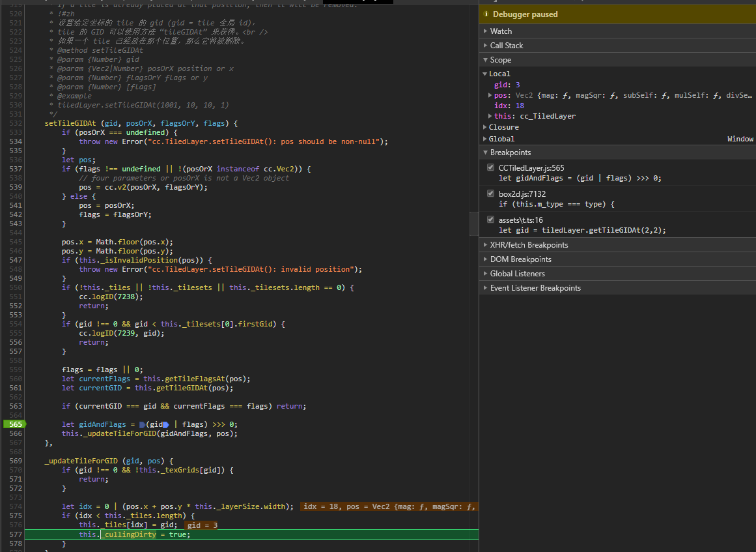Expand the Watch section

click(x=501, y=31)
